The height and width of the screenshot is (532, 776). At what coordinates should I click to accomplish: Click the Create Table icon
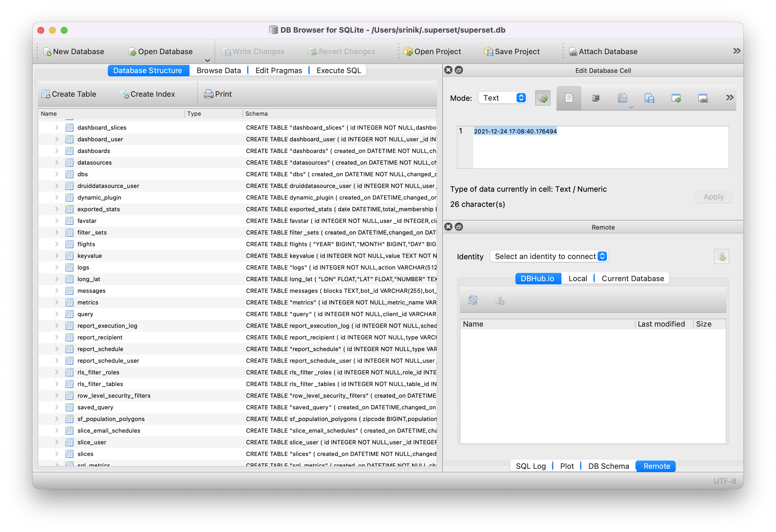point(46,94)
